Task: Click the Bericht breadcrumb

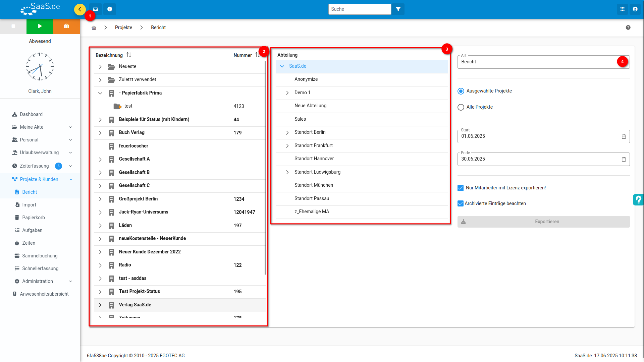Action: pyautogui.click(x=158, y=27)
